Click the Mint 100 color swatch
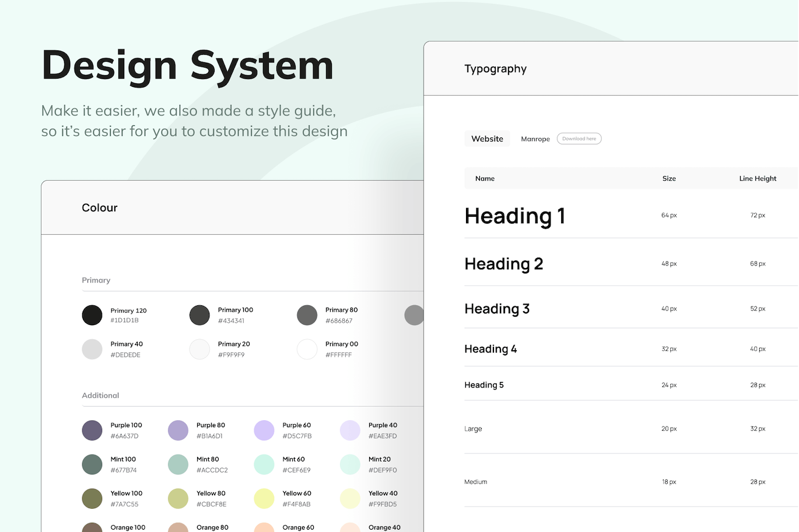Image resolution: width=799 pixels, height=532 pixels. click(x=92, y=464)
